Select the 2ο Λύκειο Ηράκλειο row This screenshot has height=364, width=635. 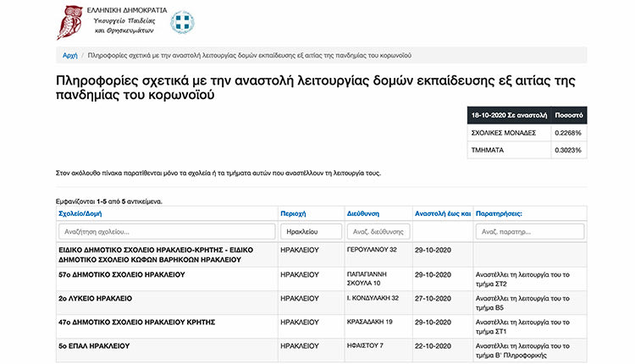[x=322, y=303]
